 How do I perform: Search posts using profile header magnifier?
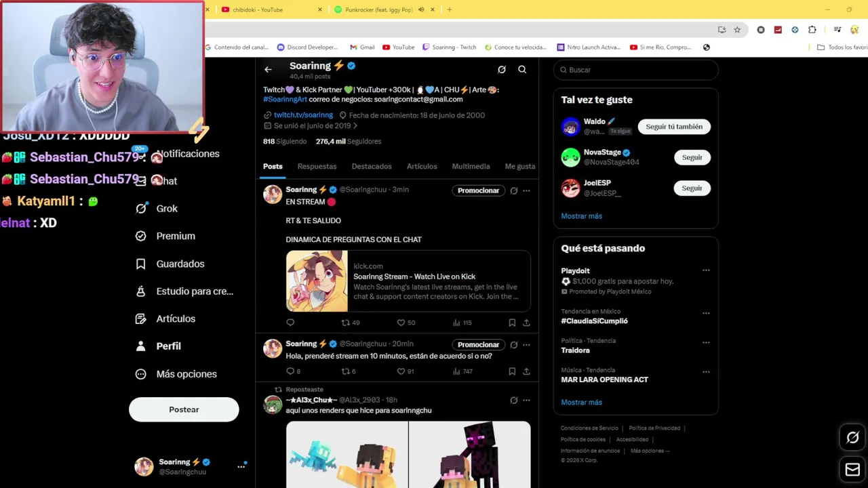522,69
